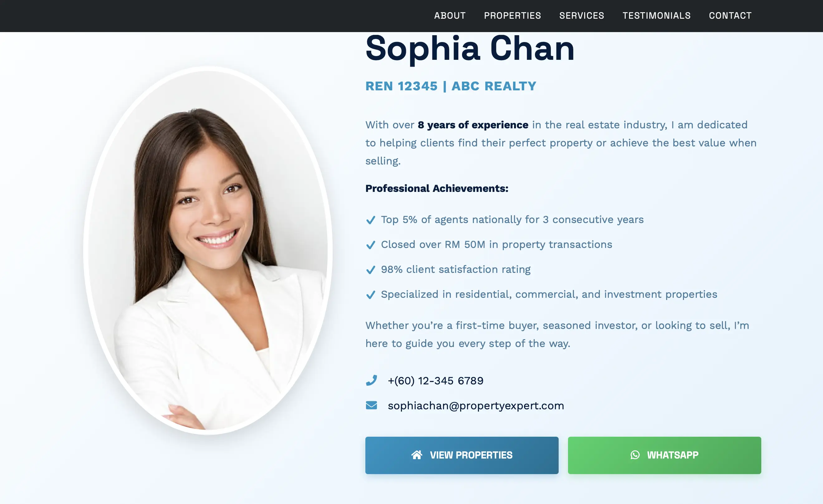Open the Services section

click(x=581, y=16)
